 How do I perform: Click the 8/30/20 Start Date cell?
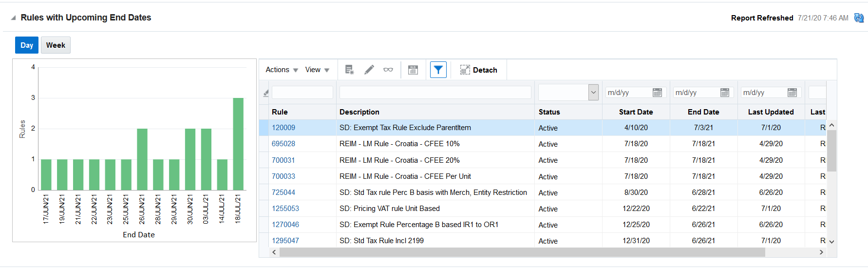[x=636, y=192]
